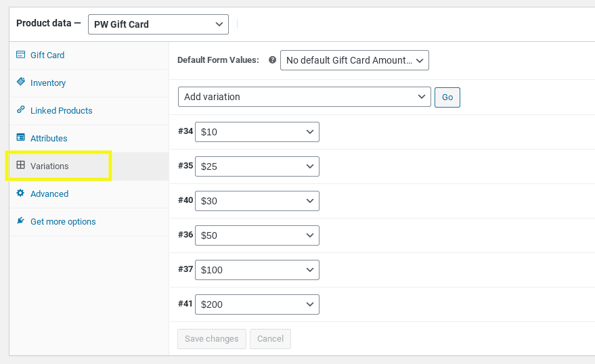
Task: Click the Default Form Values help icon
Action: 272,60
